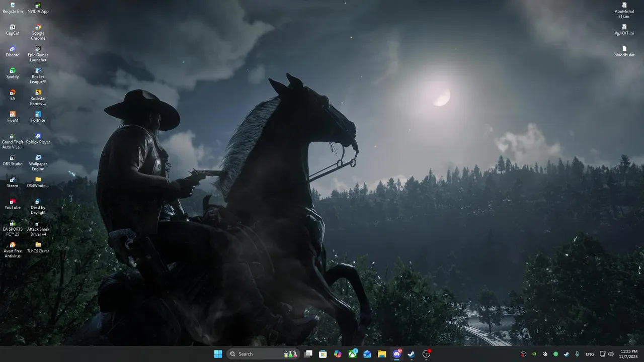Open the clock showing 11:23 PM

tap(629, 354)
